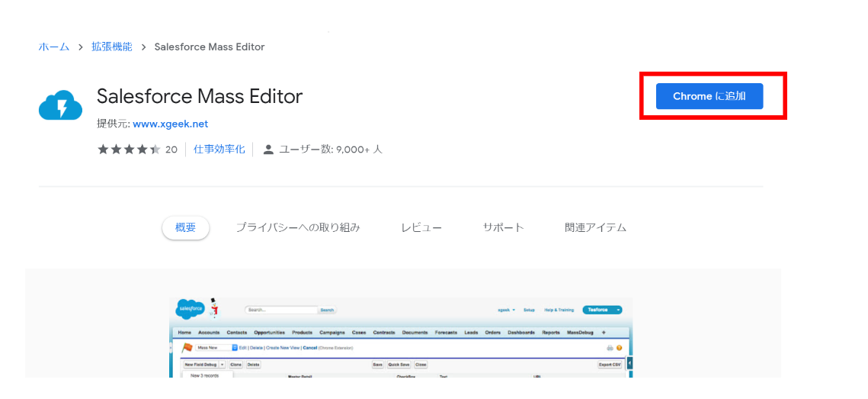This screenshot has height=399, width=868.
Task: Click the star rating icons
Action: [x=129, y=149]
